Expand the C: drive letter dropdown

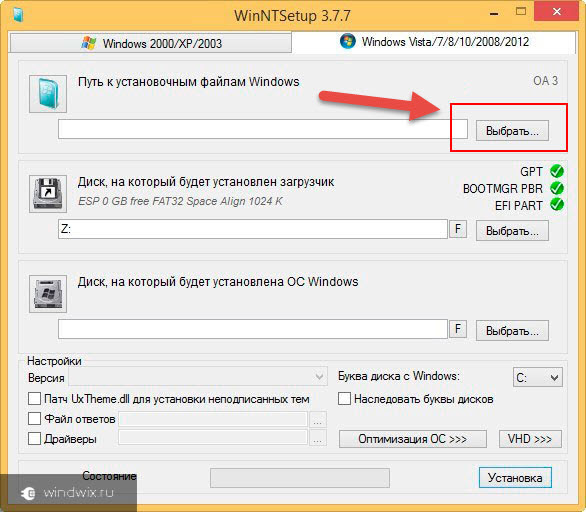[537, 377]
